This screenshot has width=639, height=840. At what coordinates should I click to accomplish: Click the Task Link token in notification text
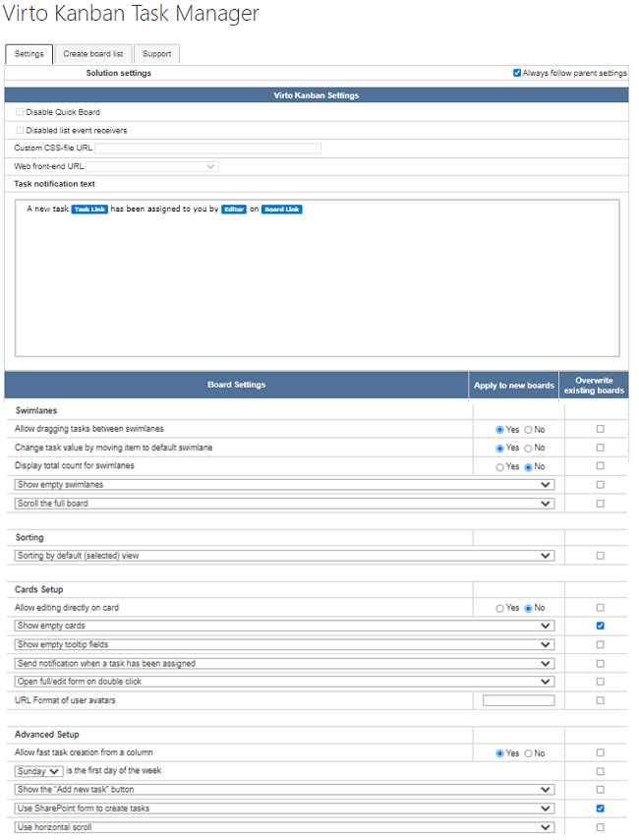click(x=90, y=209)
